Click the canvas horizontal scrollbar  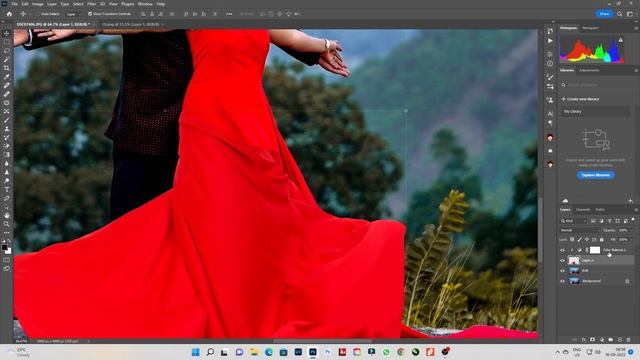322,341
